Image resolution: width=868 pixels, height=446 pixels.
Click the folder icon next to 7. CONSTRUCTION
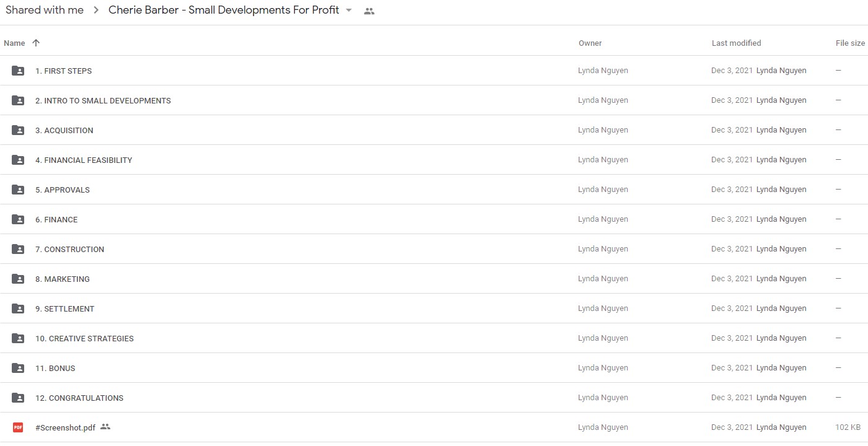click(x=18, y=249)
